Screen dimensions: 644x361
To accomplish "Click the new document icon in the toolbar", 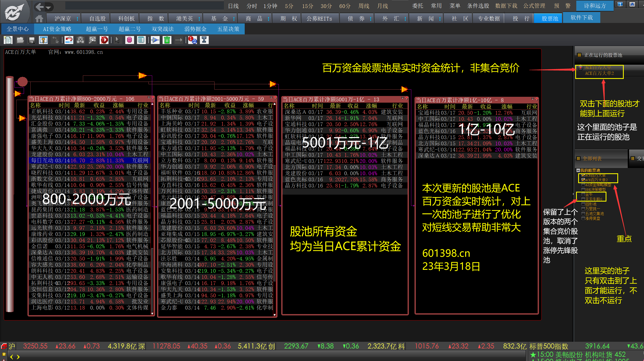I will click(8, 40).
